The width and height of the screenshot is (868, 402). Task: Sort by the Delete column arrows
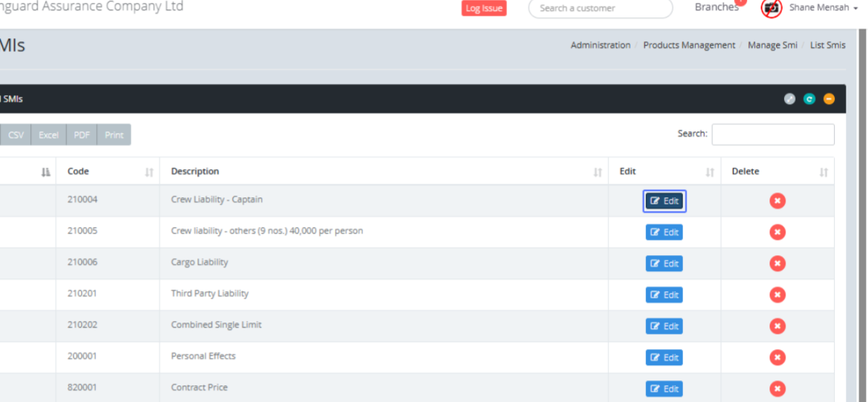(823, 172)
